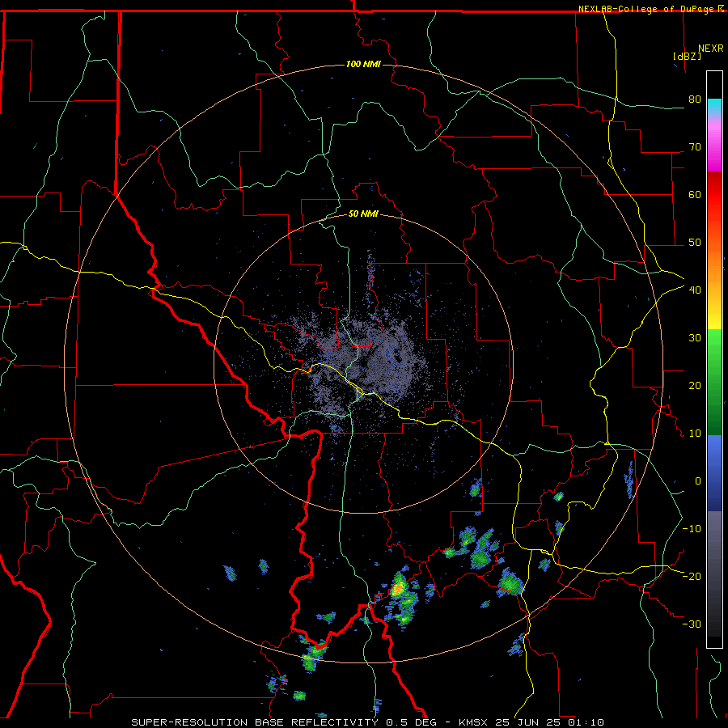The height and width of the screenshot is (728, 728).
Task: Click the cyan top band of the color bar
Action: (714, 106)
